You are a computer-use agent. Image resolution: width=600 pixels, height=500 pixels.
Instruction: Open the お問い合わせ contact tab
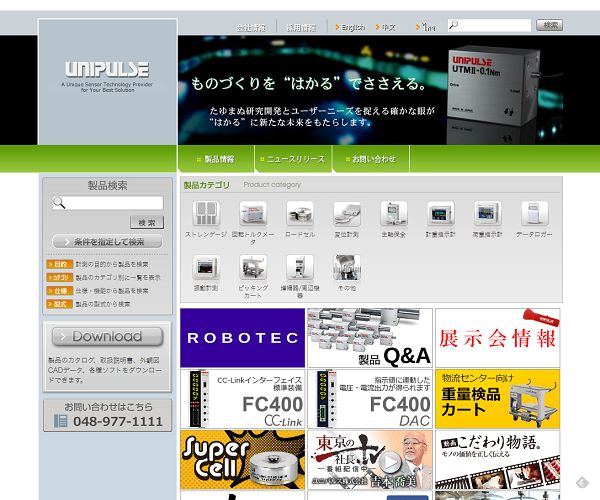click(371, 159)
